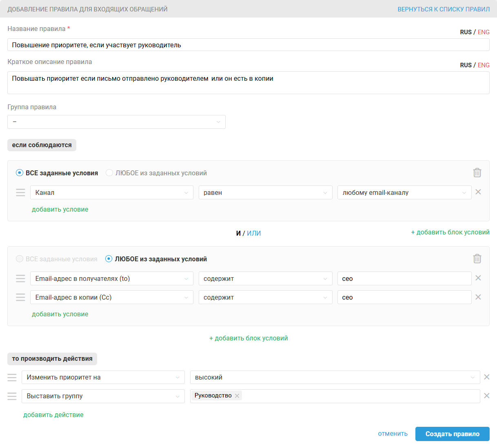Remove the Email-адрес в копии (Cc) condition
497x448 pixels.
pos(478,297)
